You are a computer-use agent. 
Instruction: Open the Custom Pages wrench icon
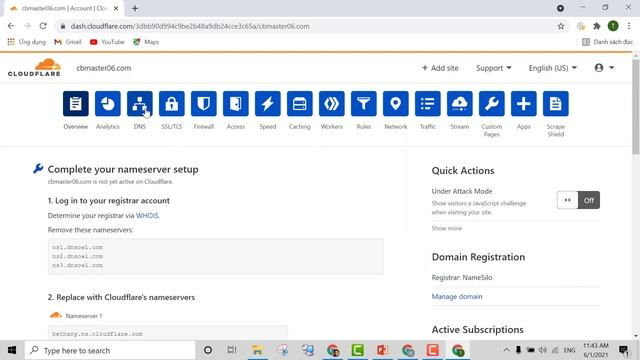[x=491, y=104]
